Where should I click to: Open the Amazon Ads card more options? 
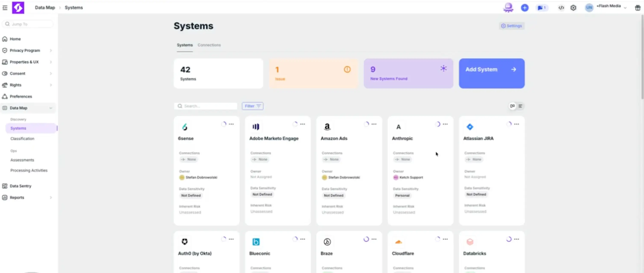point(374,124)
